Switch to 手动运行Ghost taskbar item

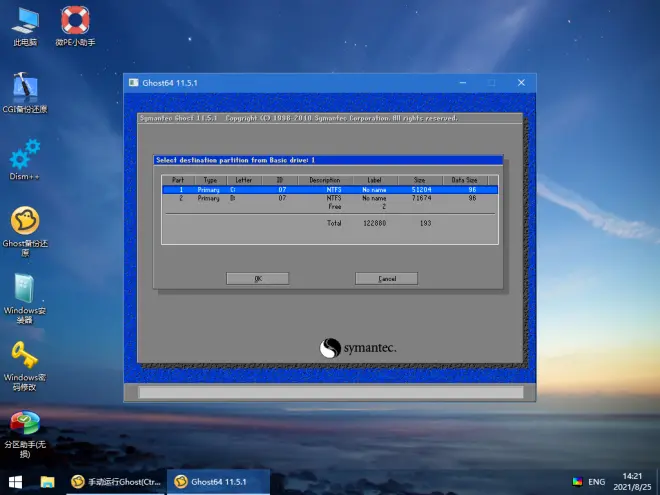point(116,482)
